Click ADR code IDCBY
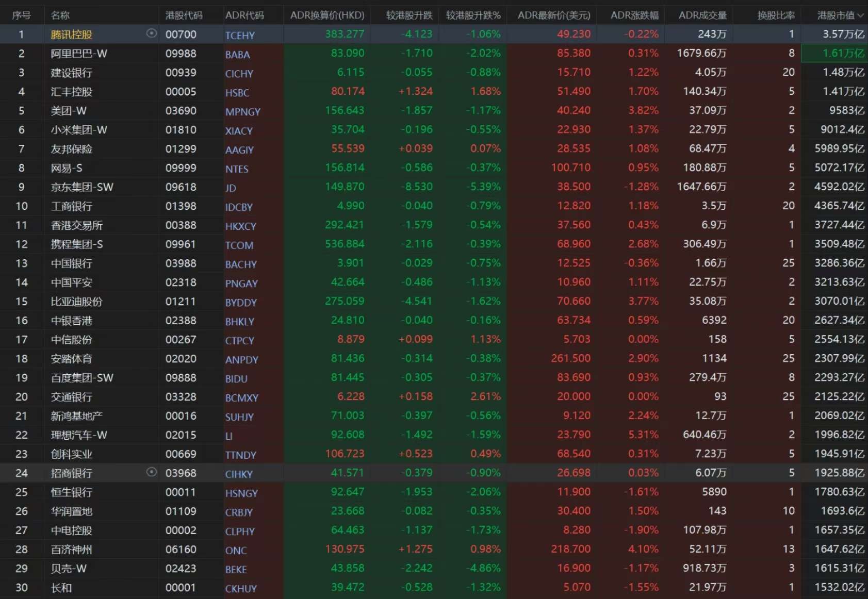Viewport: 868px width, 599px height. (239, 207)
